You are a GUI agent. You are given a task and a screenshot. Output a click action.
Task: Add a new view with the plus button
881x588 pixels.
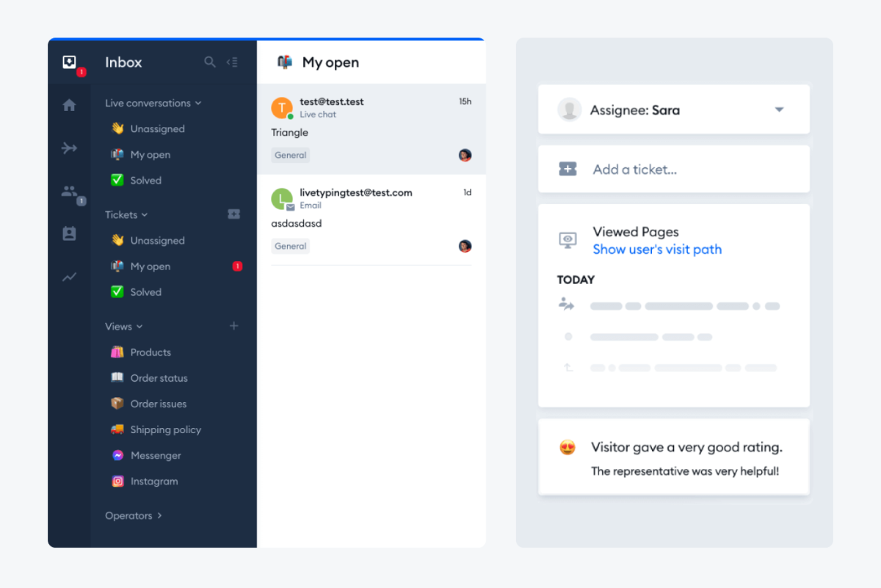point(233,325)
